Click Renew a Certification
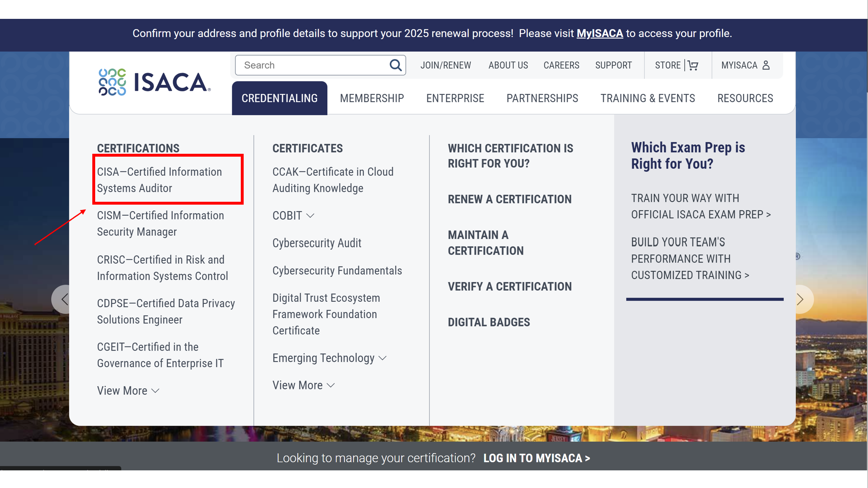 coord(509,199)
